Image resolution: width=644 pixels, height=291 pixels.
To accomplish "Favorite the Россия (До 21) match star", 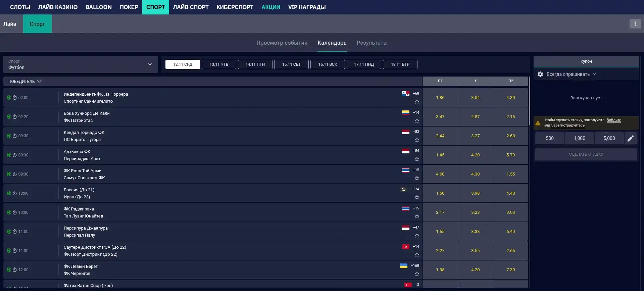I will (x=417, y=197).
